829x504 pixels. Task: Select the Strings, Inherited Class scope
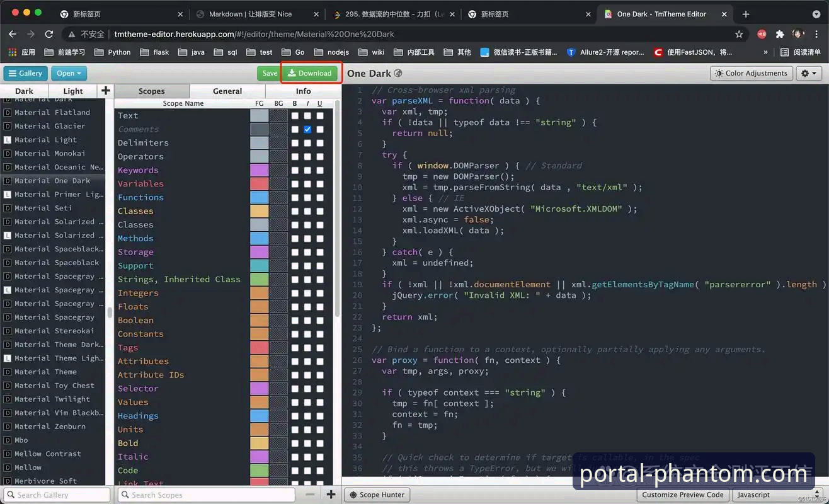(x=179, y=279)
